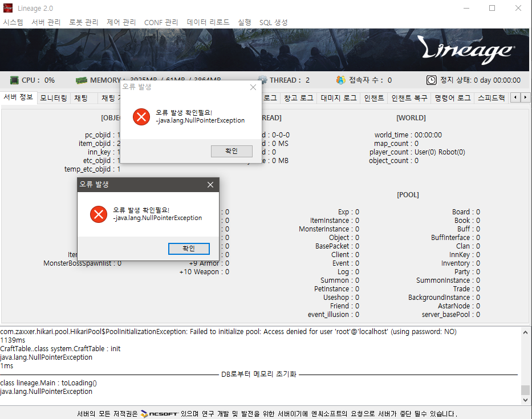Click 'THREAD : 2' status text
This screenshot has height=419, width=532.
tap(290, 80)
